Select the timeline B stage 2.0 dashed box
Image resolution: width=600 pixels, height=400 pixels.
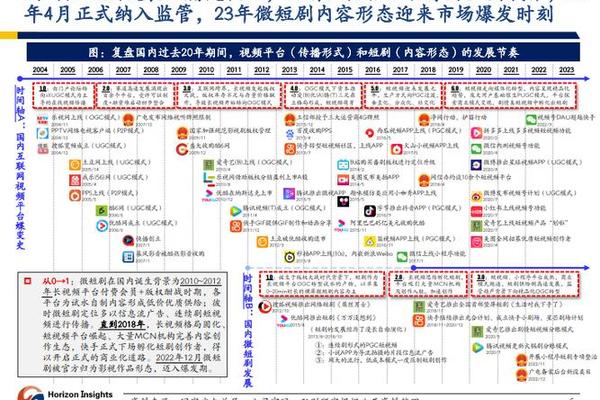coord(429,284)
